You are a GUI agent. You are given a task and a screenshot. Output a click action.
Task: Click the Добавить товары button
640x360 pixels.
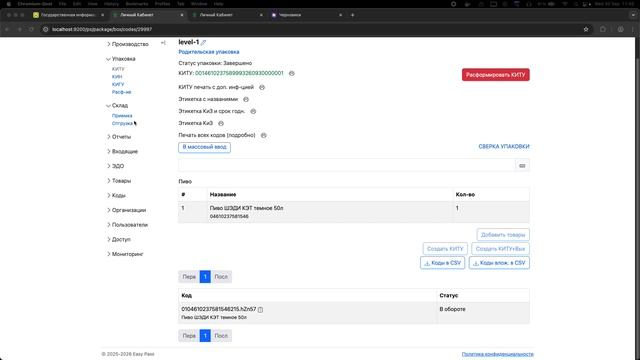coord(503,235)
